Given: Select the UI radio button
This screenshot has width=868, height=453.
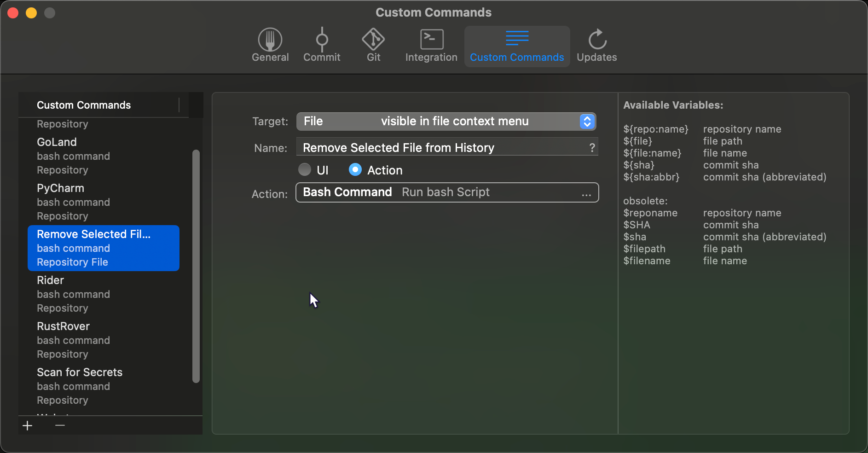Looking at the screenshot, I should coord(305,170).
